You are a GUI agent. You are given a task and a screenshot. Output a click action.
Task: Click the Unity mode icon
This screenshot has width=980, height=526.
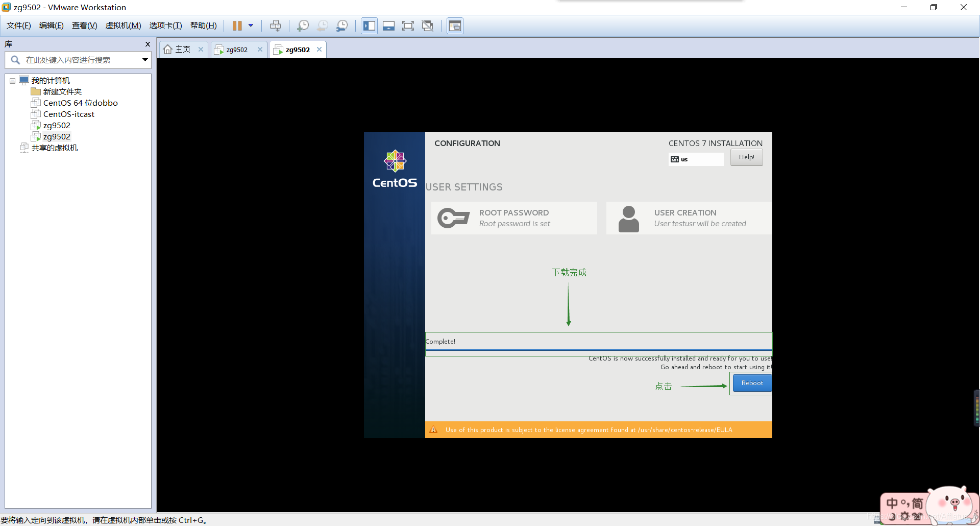[x=428, y=26]
